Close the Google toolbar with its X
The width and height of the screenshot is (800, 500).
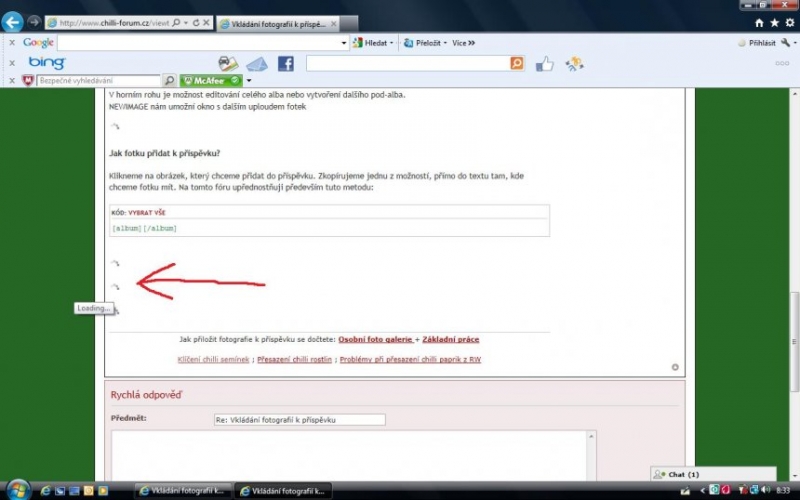11,43
